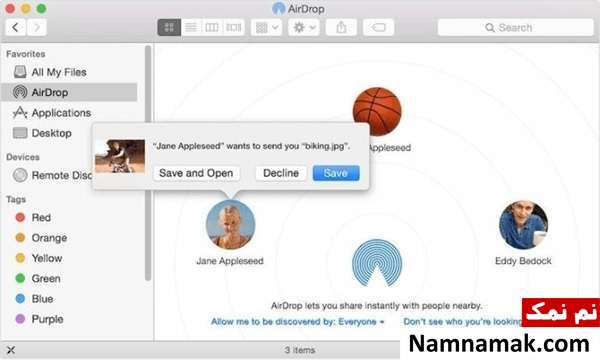
Task: Open Desktop from the sidebar
Action: 48,133
